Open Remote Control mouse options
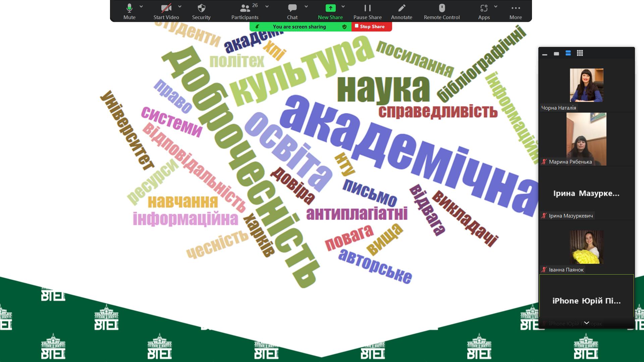The height and width of the screenshot is (362, 644). click(442, 8)
